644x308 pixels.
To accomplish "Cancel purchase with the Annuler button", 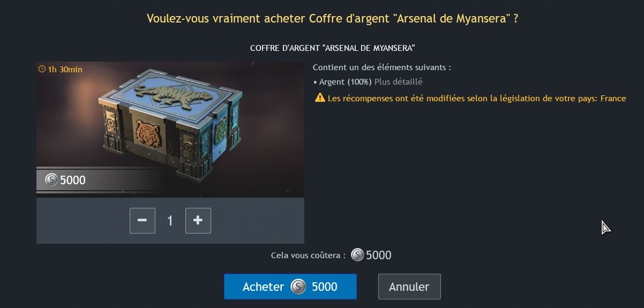I will [x=409, y=287].
